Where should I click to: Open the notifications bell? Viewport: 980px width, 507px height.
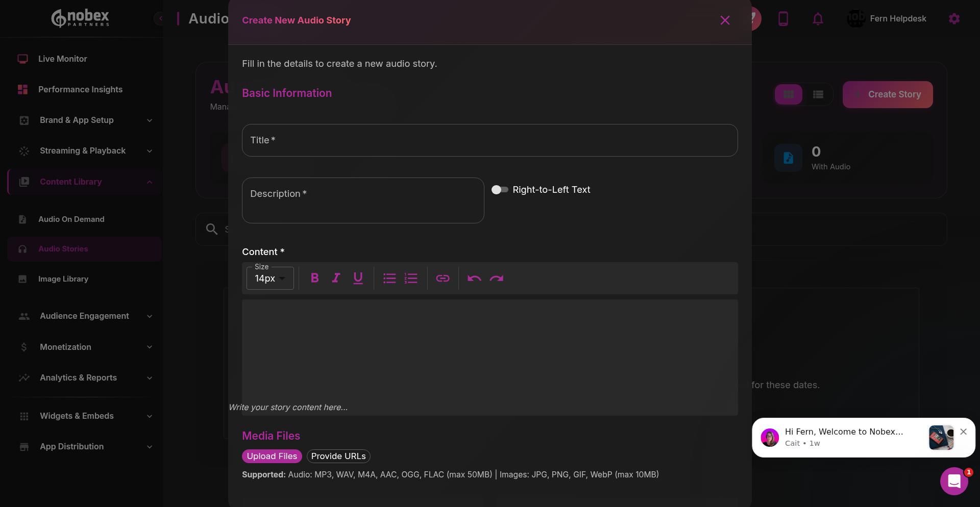point(818,18)
